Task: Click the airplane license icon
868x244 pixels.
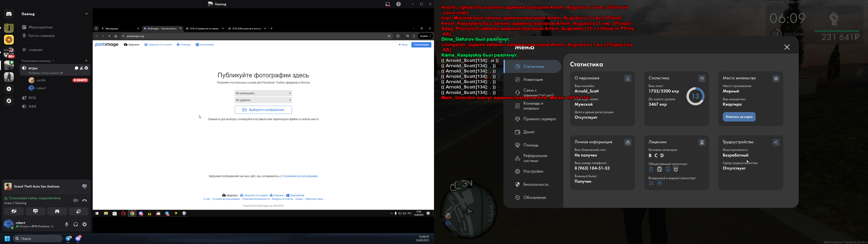Action: 651,184
